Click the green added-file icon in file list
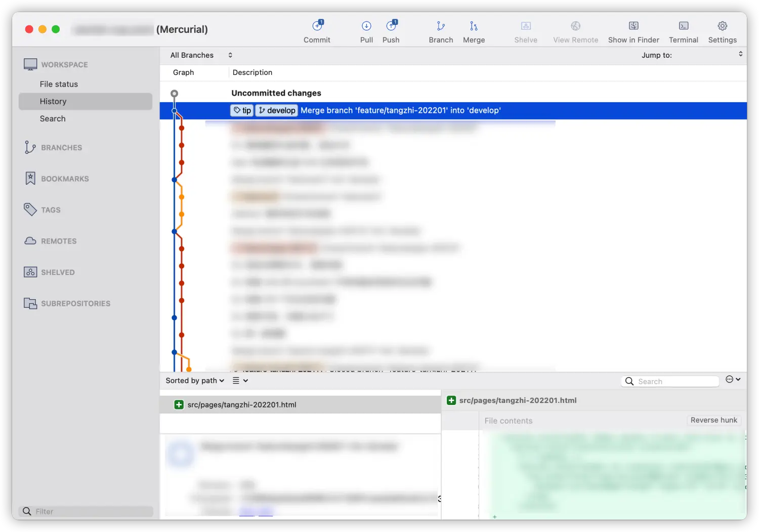759x532 pixels. point(179,404)
